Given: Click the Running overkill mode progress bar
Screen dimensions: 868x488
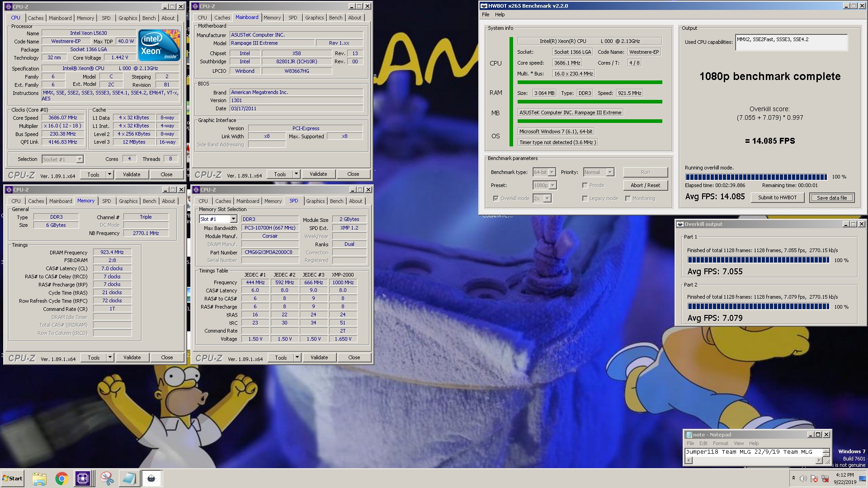Looking at the screenshot, I should 756,177.
